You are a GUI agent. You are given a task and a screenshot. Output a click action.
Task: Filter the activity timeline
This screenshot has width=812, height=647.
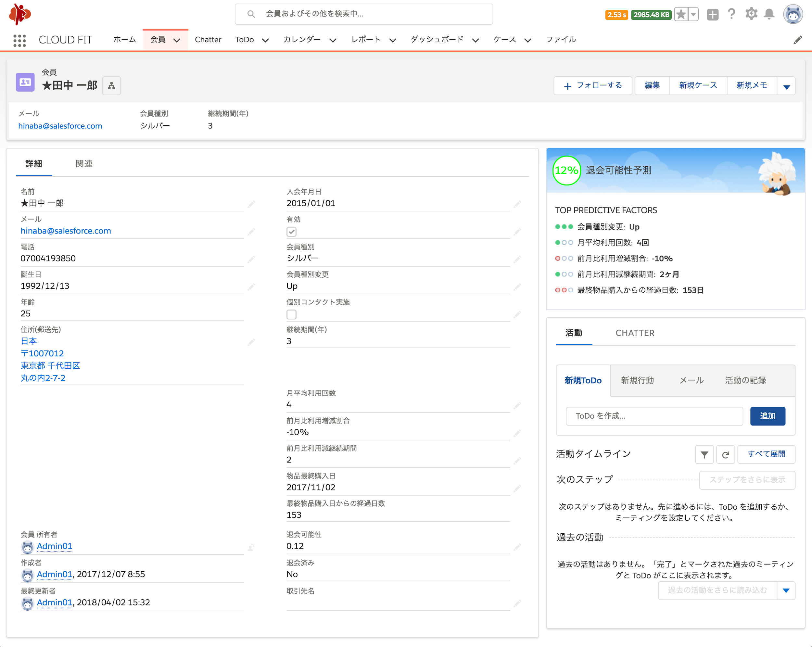click(x=704, y=454)
